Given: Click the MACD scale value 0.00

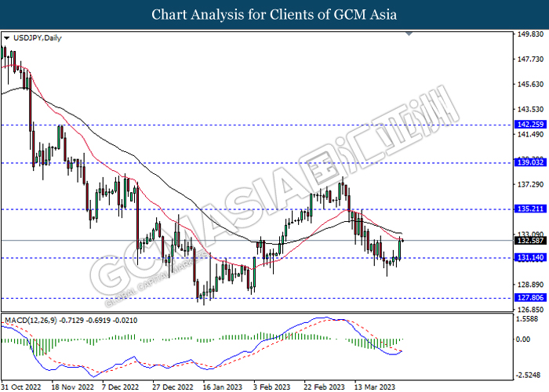Looking at the screenshot, I should coord(523,339).
